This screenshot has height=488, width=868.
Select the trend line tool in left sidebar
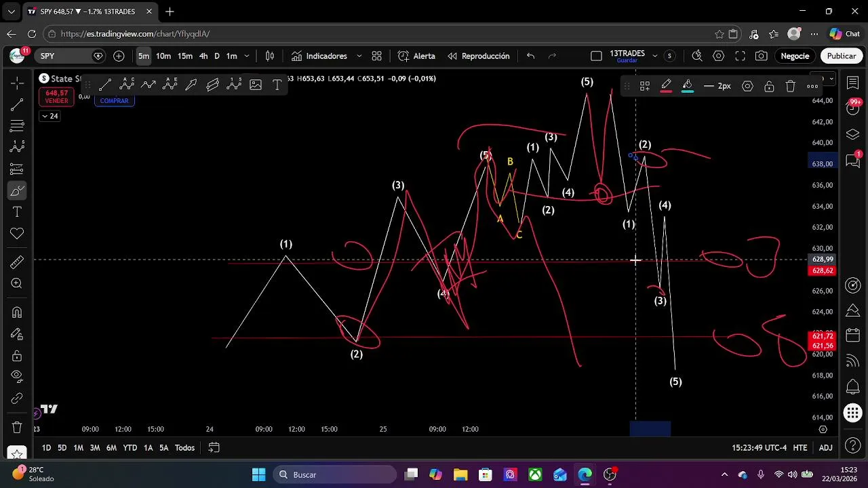pos(17,104)
